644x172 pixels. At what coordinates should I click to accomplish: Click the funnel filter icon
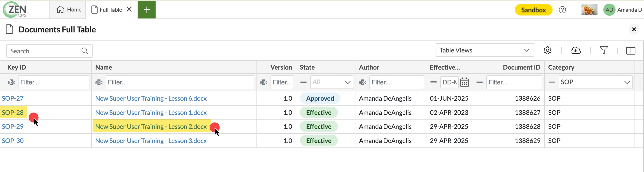[x=604, y=50]
